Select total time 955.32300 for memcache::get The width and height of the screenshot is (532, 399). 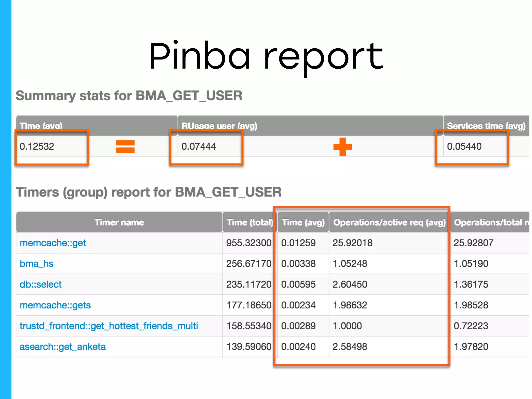coord(249,243)
